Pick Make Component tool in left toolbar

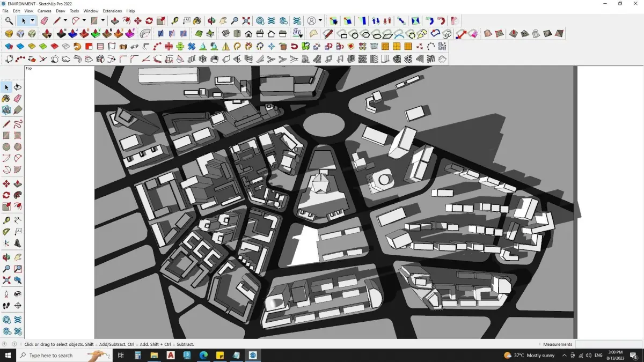[x=6, y=109]
